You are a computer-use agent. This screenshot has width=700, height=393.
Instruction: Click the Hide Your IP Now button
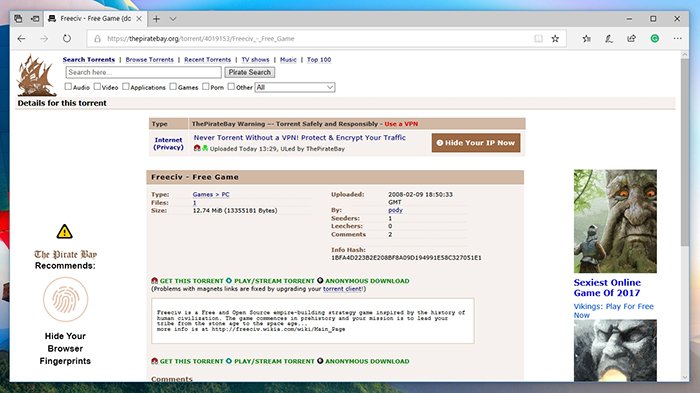coord(476,143)
